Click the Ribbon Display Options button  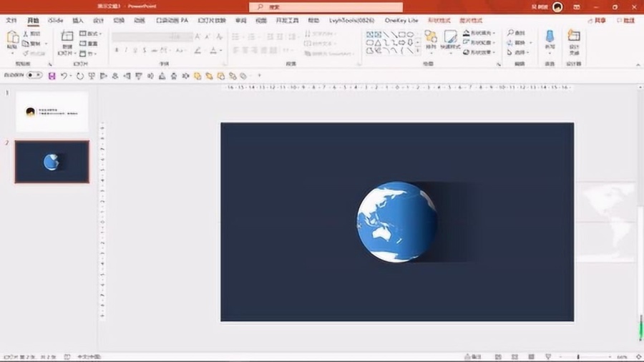[x=577, y=7]
